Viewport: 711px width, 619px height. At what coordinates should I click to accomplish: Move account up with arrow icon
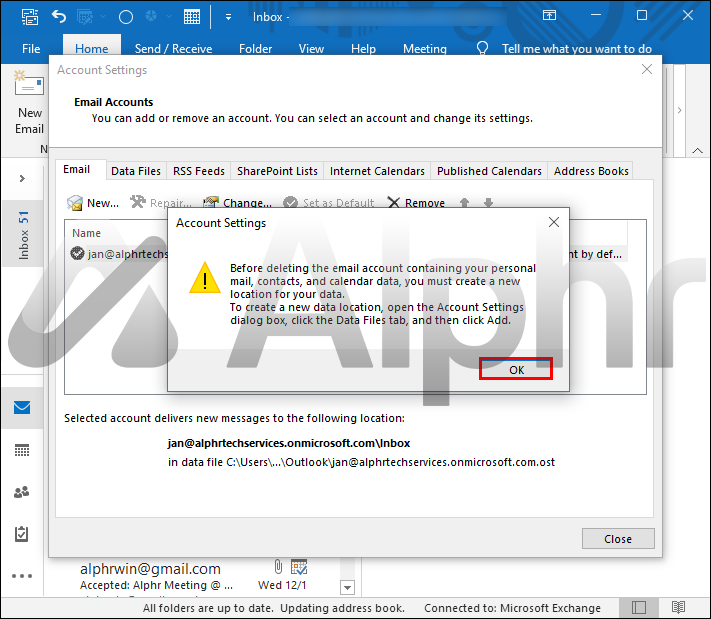click(464, 203)
